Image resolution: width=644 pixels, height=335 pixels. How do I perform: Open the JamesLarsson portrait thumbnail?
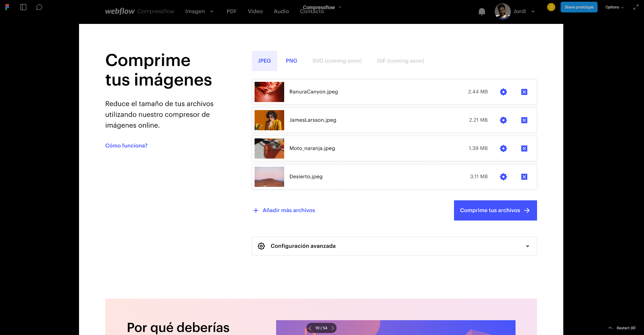tap(269, 120)
